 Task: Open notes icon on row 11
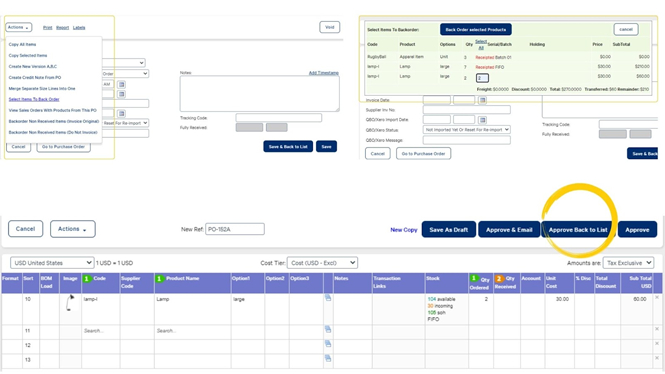tap(328, 329)
